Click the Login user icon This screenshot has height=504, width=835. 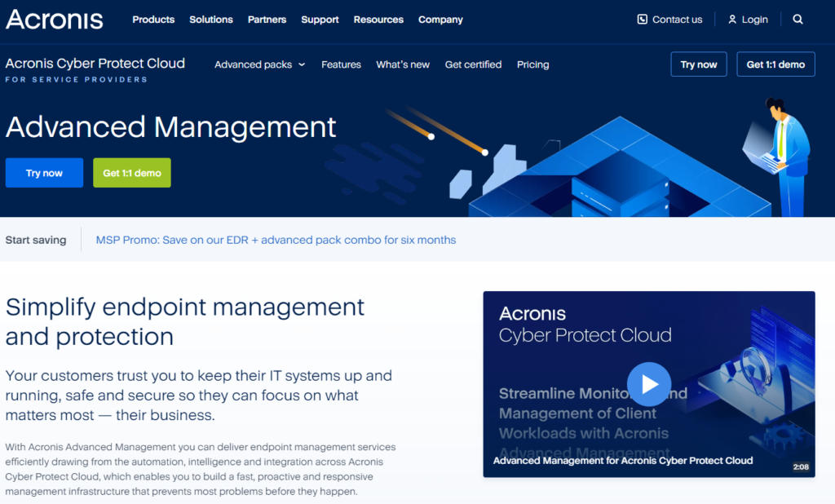(732, 20)
